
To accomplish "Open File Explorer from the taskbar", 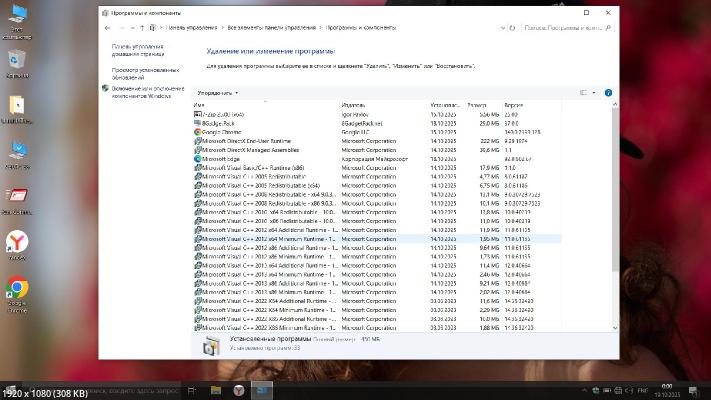I will coord(214,390).
